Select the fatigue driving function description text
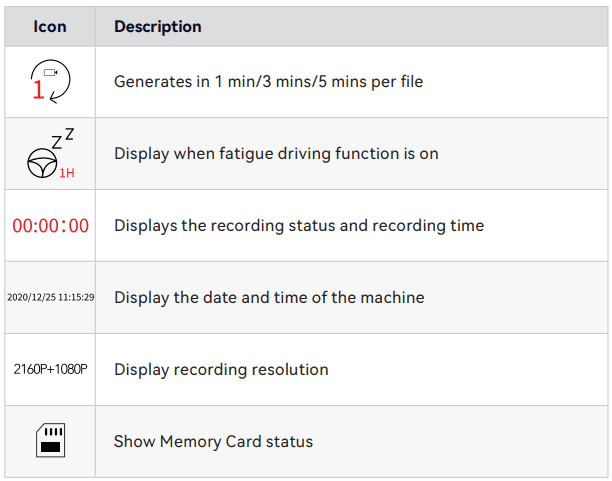This screenshot has height=481, width=612. 276,154
